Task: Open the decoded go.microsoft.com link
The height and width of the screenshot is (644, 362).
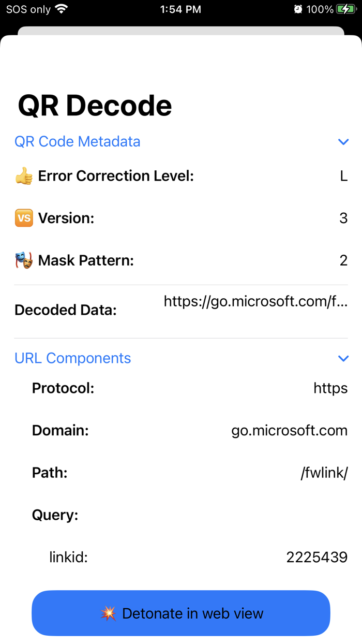Action: point(255,301)
